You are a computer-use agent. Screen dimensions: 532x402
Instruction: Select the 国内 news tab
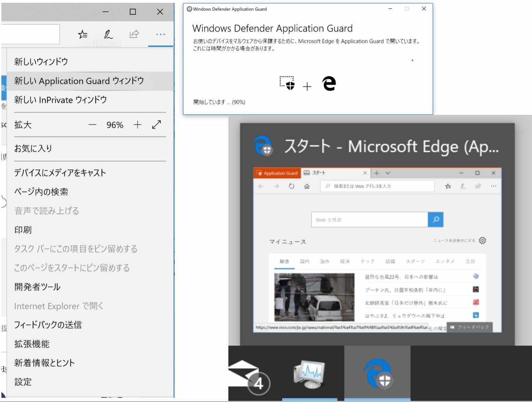[304, 261]
